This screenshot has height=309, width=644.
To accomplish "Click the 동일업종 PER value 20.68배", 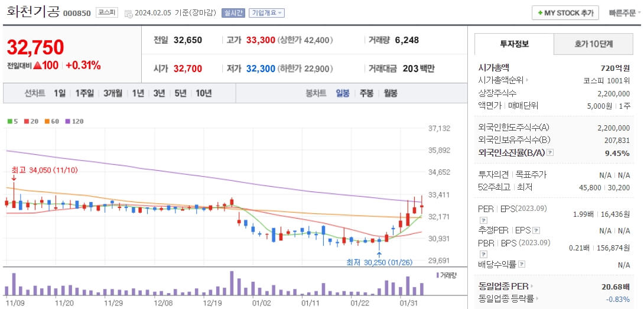I will pyautogui.click(x=615, y=287).
